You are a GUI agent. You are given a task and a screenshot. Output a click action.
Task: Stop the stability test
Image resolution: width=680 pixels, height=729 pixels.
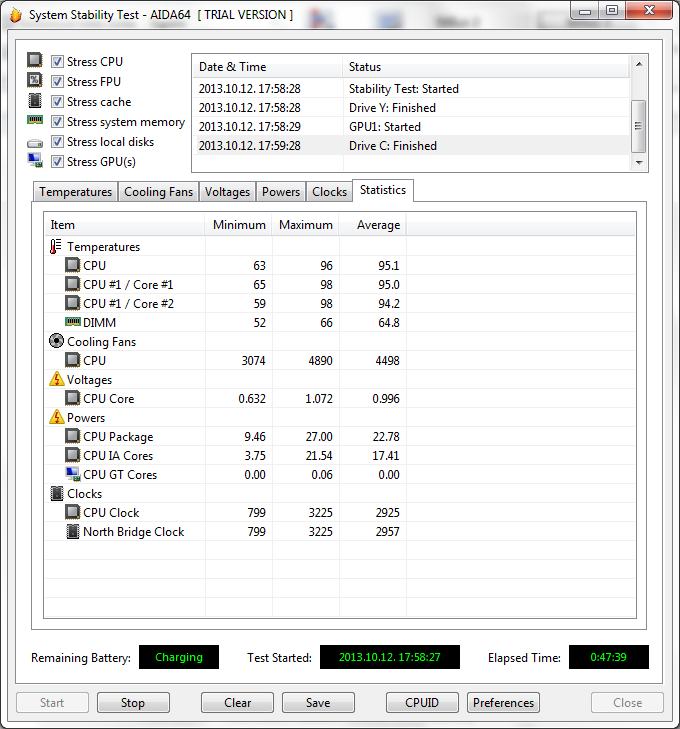click(133, 702)
